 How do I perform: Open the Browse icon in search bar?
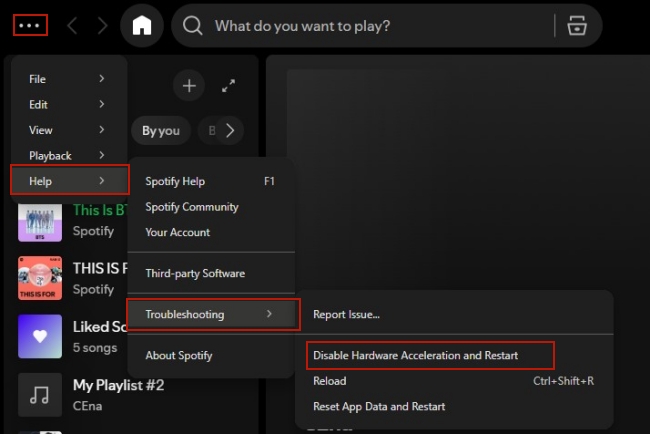[x=577, y=26]
